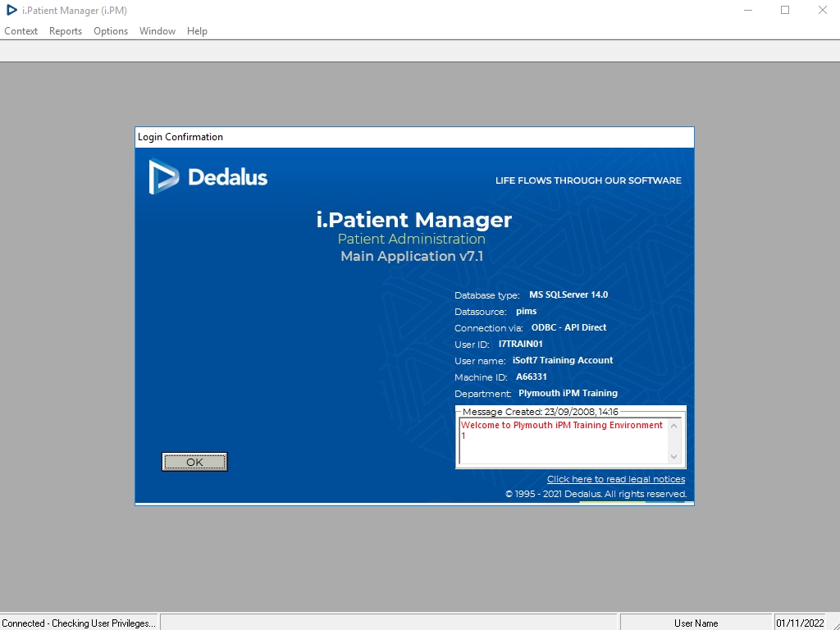Confirm login with the OK button

point(194,462)
